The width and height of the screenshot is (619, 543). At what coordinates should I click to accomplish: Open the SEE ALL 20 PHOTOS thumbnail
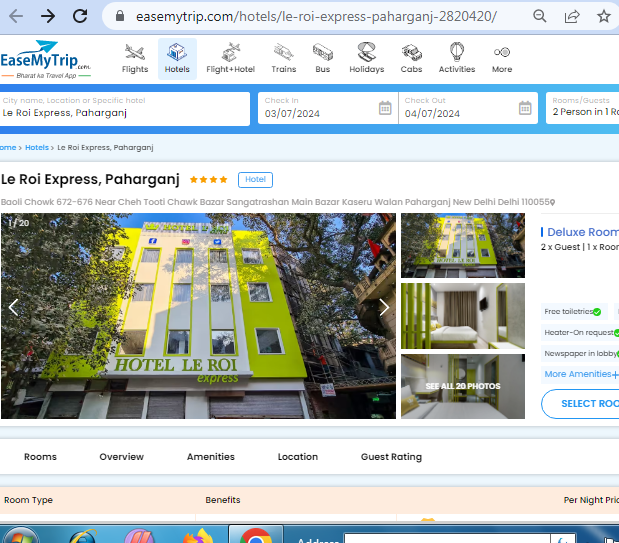click(462, 386)
